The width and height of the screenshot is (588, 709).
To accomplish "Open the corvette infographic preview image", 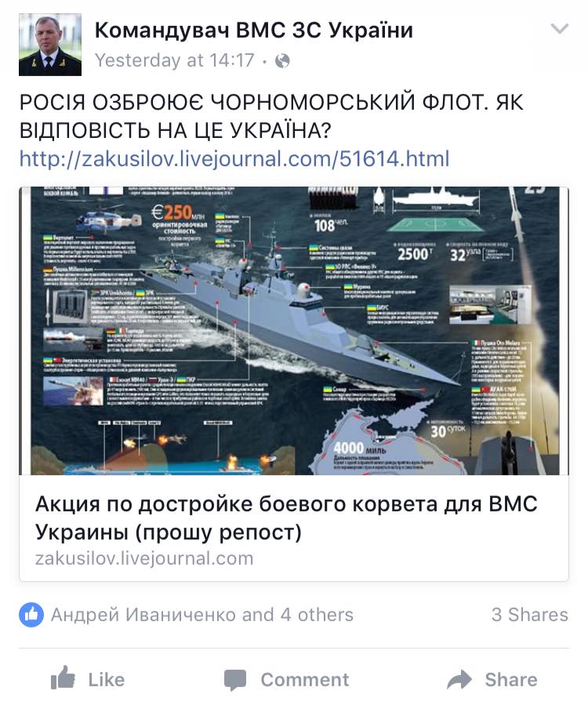I will pos(294,330).
